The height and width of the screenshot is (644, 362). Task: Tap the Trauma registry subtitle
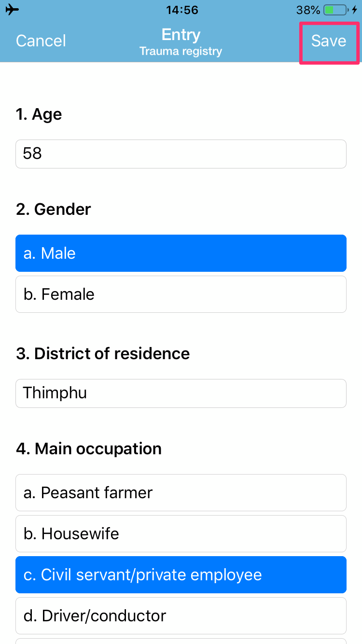181,51
